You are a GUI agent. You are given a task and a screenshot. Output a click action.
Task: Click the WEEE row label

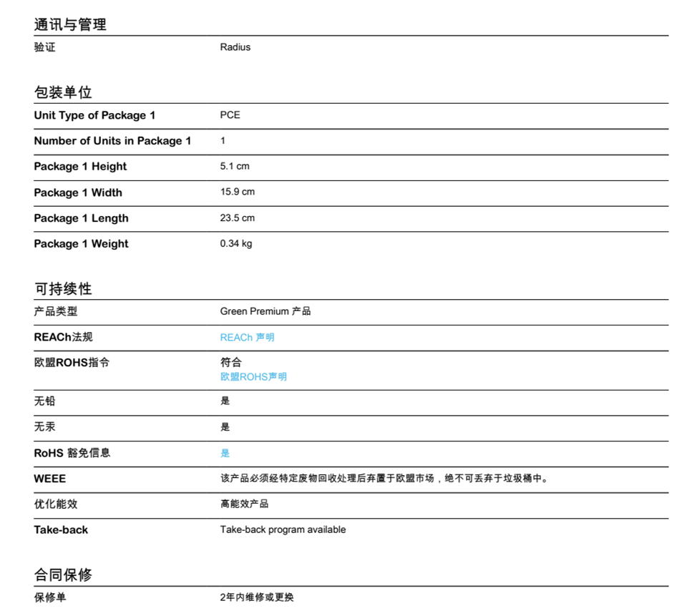(x=49, y=479)
